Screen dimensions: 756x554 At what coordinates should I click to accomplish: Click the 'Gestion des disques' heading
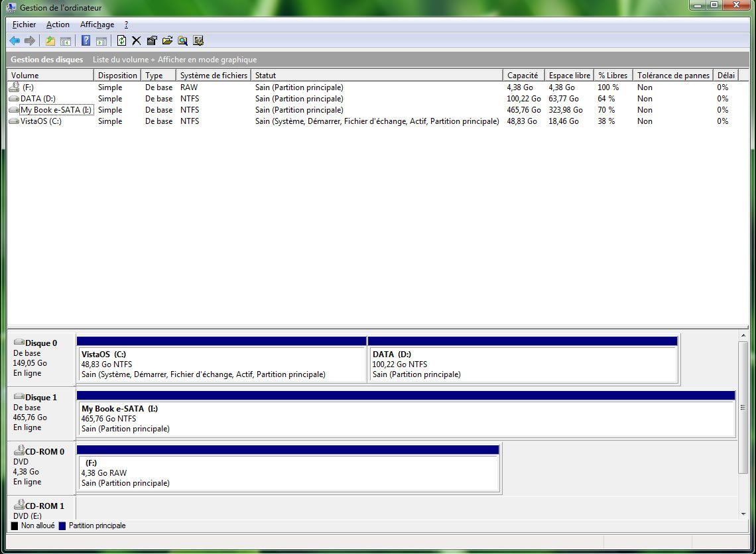pyautogui.click(x=47, y=60)
